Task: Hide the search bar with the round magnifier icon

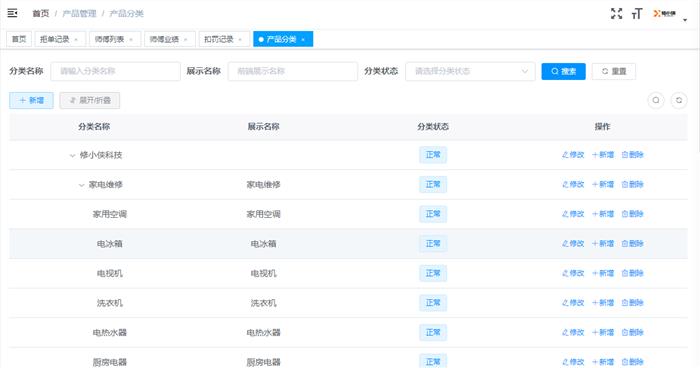Action: pos(656,100)
